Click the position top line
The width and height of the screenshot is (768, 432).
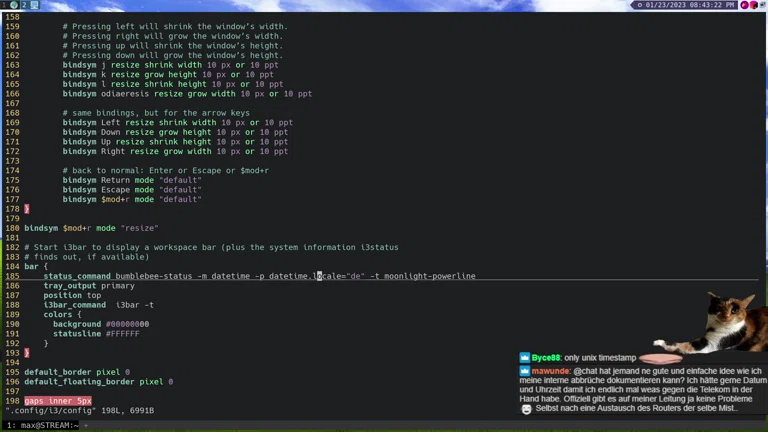72,295
